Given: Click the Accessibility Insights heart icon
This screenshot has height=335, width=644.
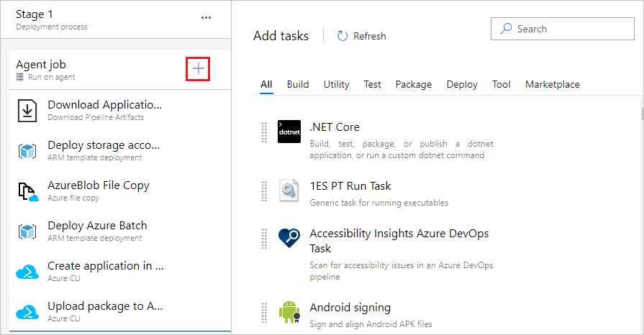Looking at the screenshot, I should [289, 238].
